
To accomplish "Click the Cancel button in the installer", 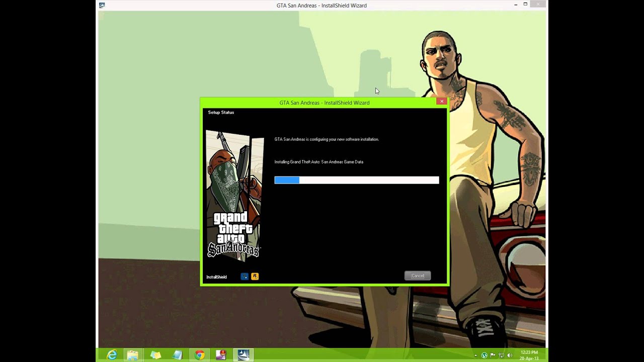I will (418, 276).
